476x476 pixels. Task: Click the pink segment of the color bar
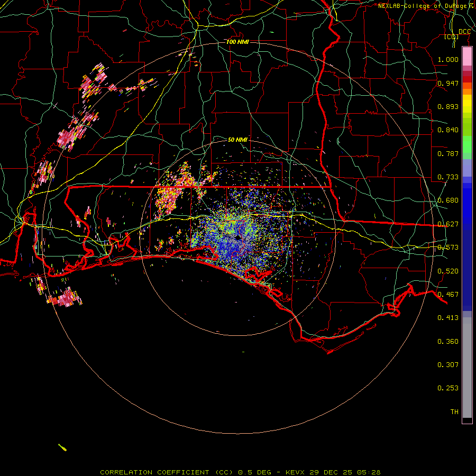[467, 57]
